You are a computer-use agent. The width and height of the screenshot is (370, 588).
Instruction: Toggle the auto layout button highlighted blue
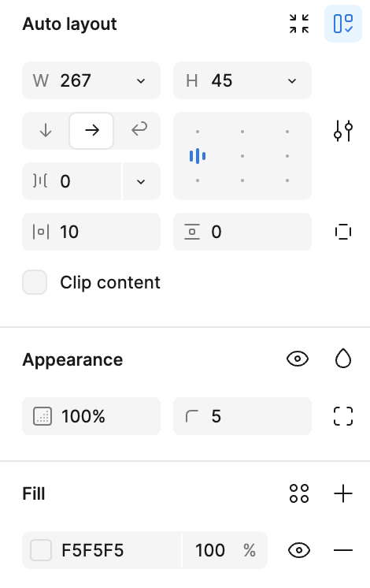[x=343, y=24]
